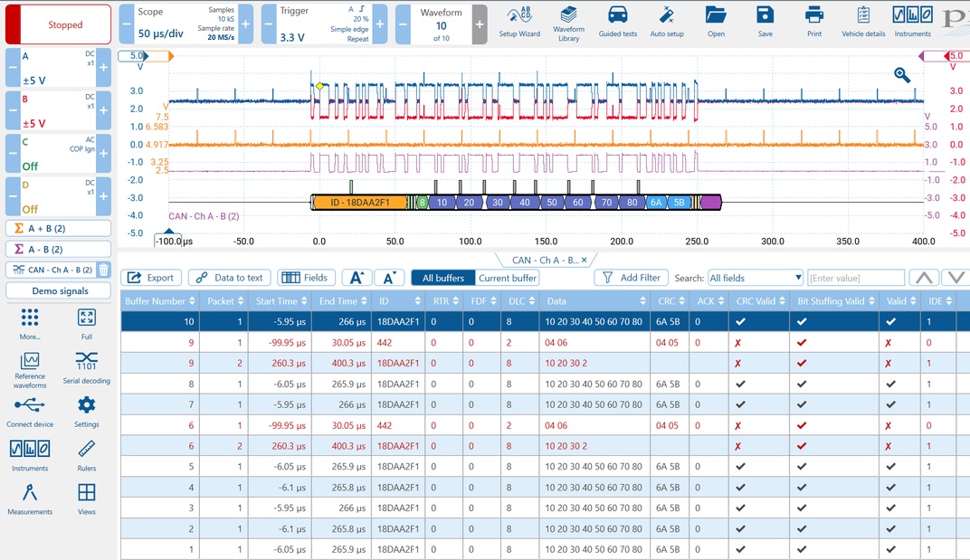Toggle the Stopped capture button
970x560 pixels.
point(58,24)
